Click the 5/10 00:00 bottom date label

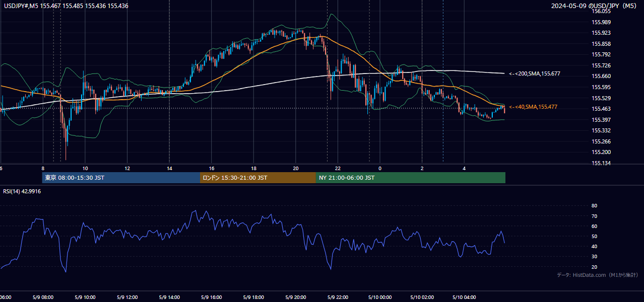[x=380, y=297]
